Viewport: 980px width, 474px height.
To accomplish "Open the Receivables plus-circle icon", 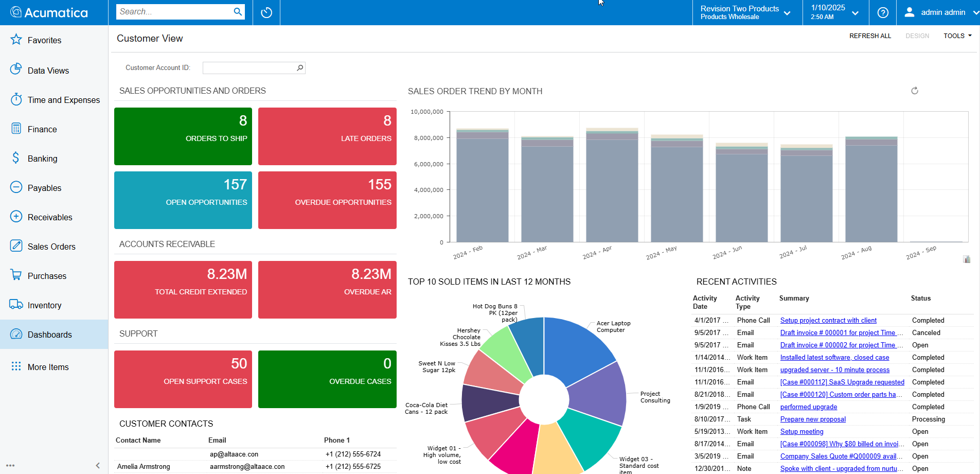I will 16,216.
